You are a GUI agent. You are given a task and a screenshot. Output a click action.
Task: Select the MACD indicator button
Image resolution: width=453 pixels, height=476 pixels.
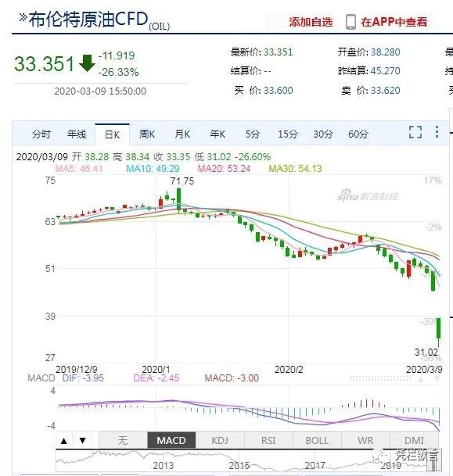pos(171,440)
